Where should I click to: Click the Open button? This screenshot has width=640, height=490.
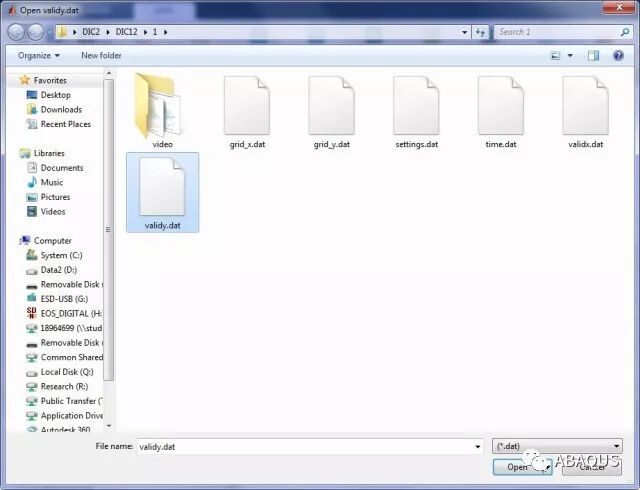coord(522,467)
